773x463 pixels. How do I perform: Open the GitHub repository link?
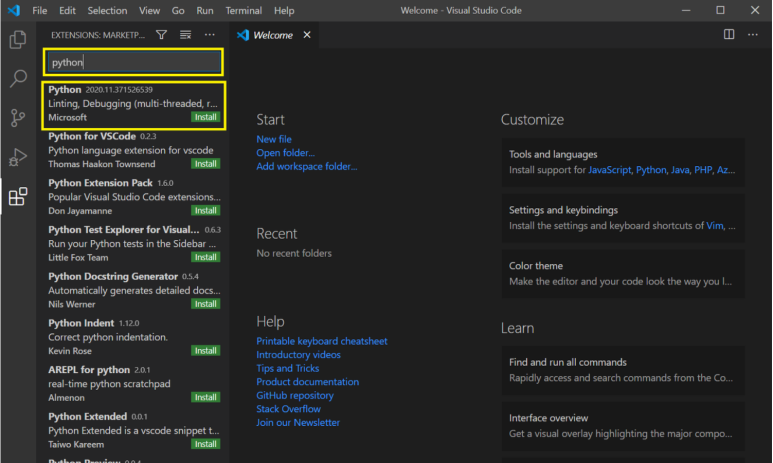tap(295, 395)
